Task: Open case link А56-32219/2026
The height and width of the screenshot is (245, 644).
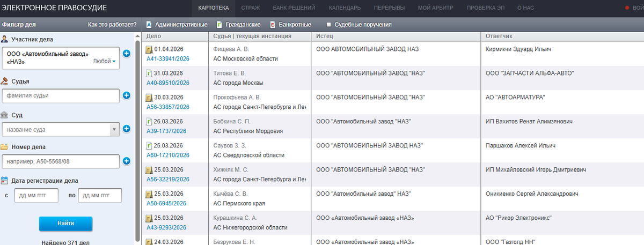Action: tap(168, 180)
